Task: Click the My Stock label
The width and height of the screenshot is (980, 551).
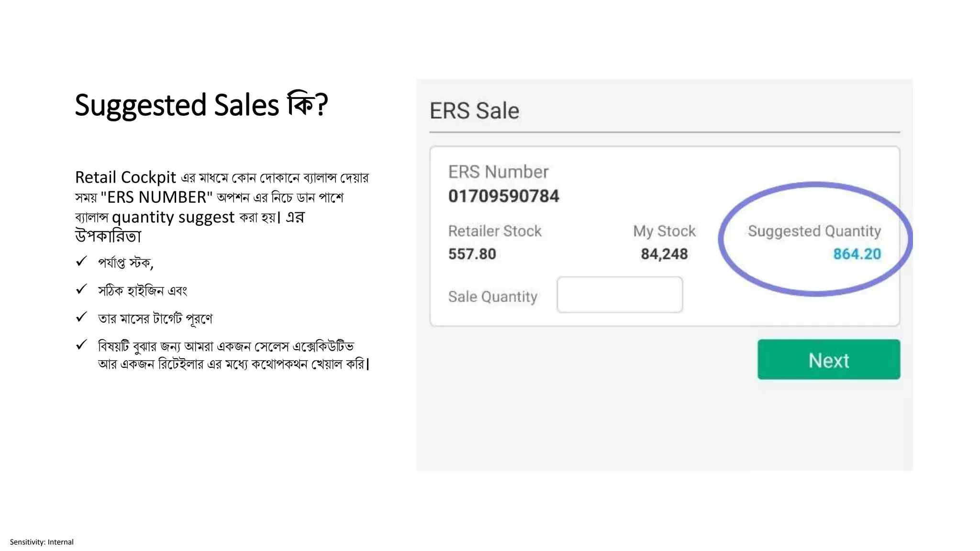Action: 664,231
